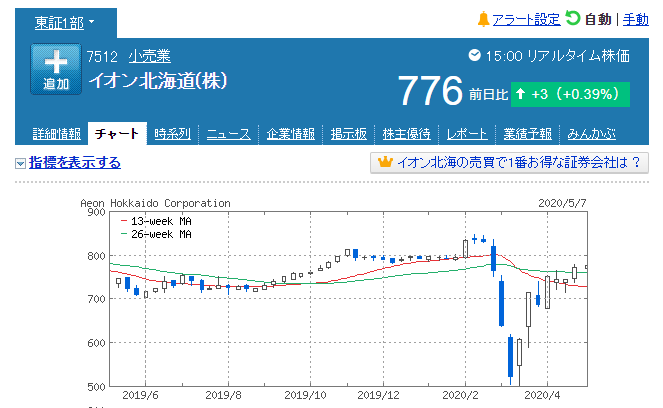
Task: Open the 業績予報 tab
Action: pos(527,134)
